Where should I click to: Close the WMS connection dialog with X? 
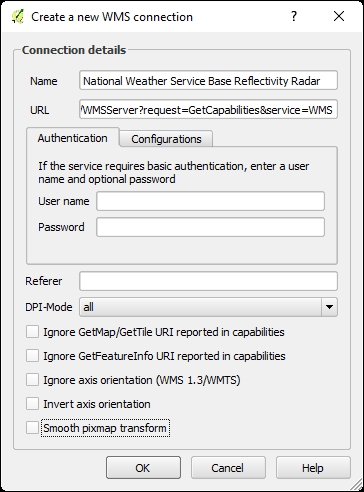pyautogui.click(x=339, y=16)
